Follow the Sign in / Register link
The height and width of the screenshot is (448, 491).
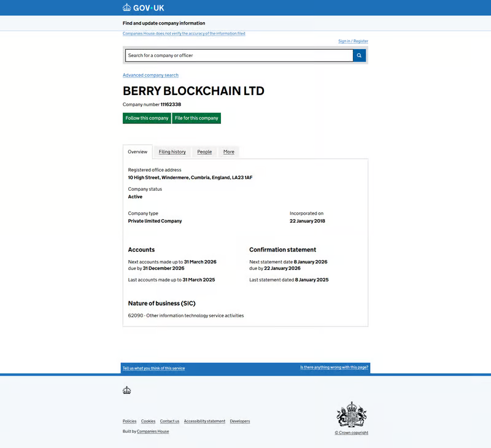click(x=353, y=41)
